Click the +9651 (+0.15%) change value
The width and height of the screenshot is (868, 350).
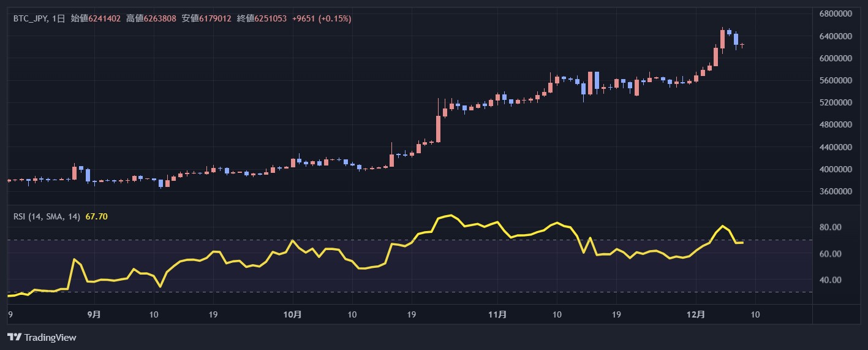pos(322,19)
